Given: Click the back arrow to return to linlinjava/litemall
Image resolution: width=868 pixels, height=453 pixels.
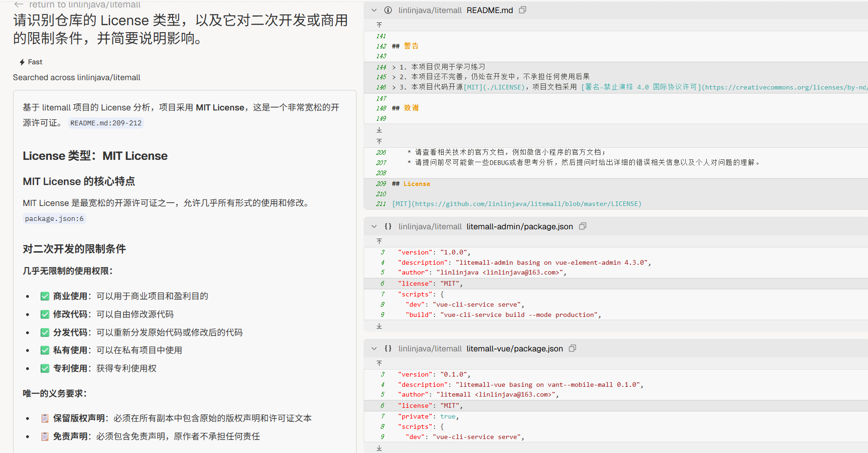Looking at the screenshot, I should click(x=19, y=4).
